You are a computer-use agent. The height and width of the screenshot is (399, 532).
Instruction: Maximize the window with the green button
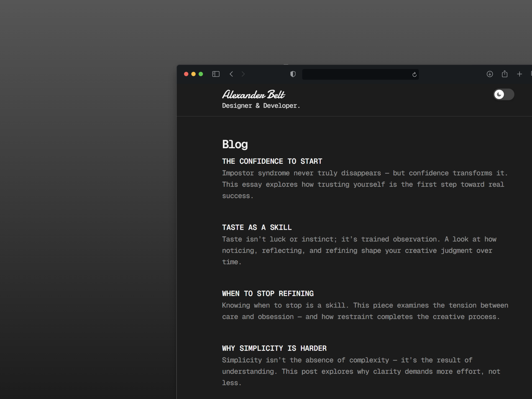point(201,74)
